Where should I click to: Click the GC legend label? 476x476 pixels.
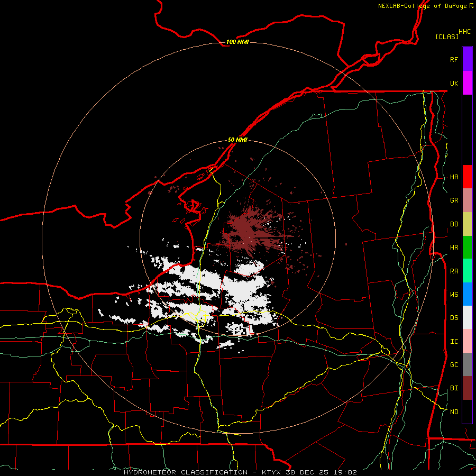pyautogui.click(x=454, y=365)
